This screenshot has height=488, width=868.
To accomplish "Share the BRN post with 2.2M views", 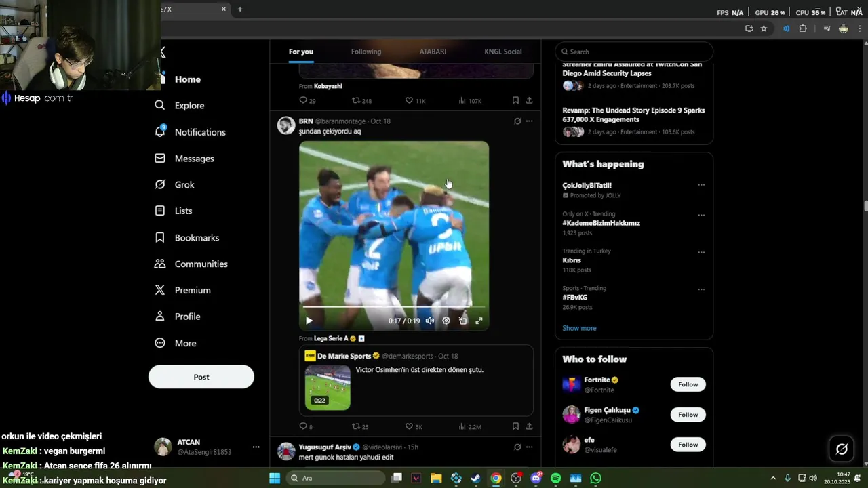I will tap(529, 426).
